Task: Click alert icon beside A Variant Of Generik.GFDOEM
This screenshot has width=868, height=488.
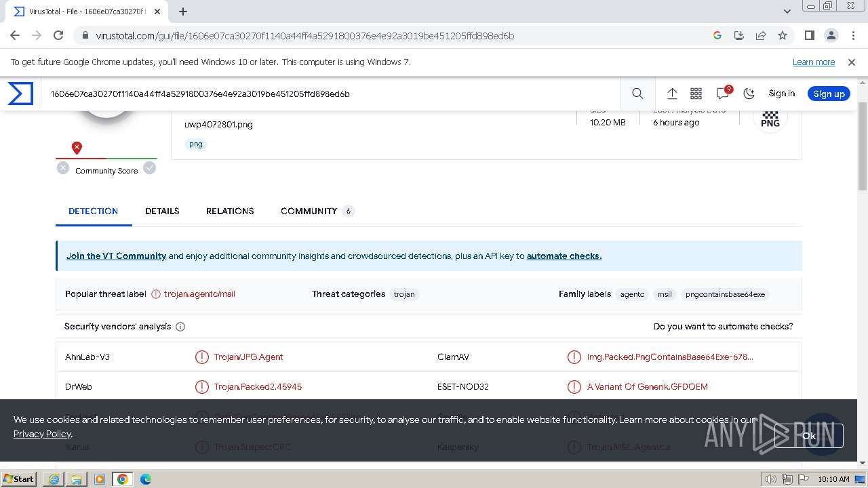Action: pos(574,387)
